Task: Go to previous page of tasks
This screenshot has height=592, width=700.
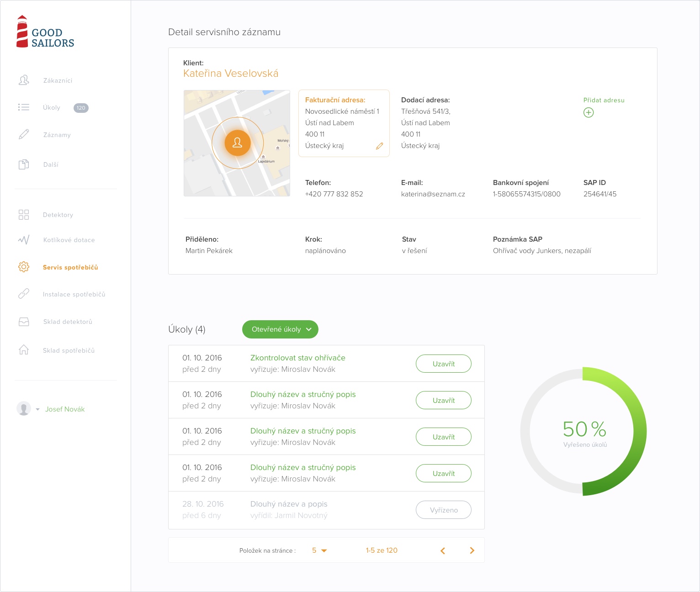Action: click(x=442, y=550)
